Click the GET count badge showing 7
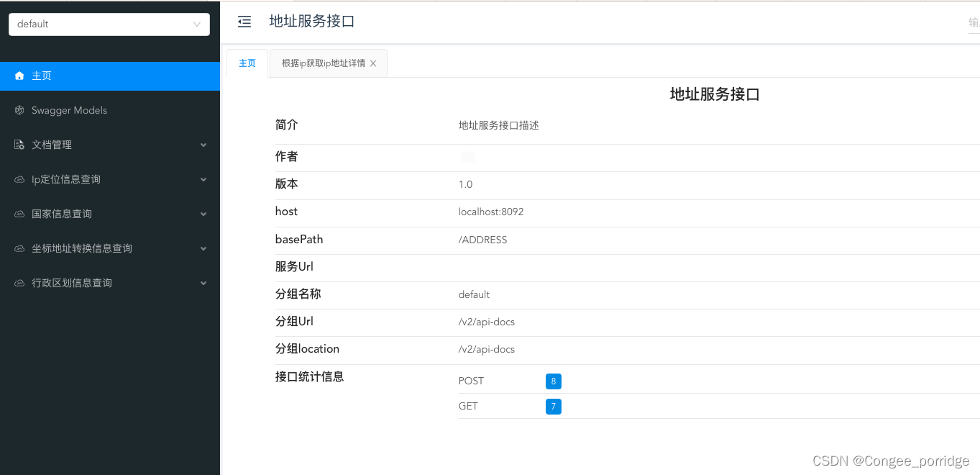The height and width of the screenshot is (475, 980). 553,406
